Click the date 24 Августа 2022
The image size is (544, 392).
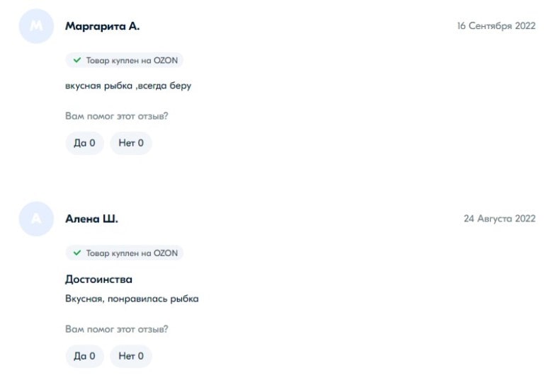click(x=499, y=219)
